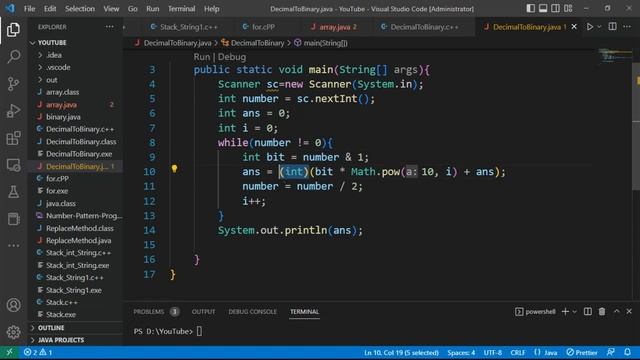This screenshot has height=360, width=640.
Task: Open the Terminal menu
Action: point(182,9)
